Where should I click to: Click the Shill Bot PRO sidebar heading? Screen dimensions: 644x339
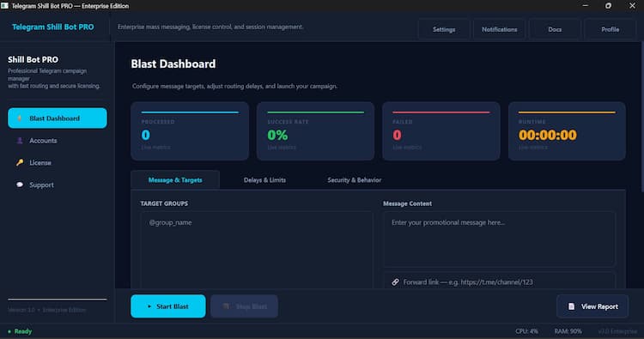click(33, 59)
